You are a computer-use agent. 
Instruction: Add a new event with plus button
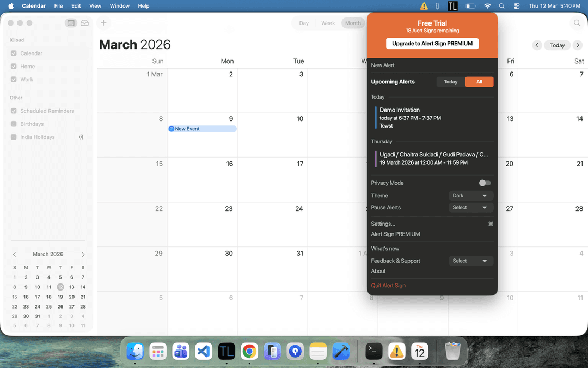coord(103,23)
